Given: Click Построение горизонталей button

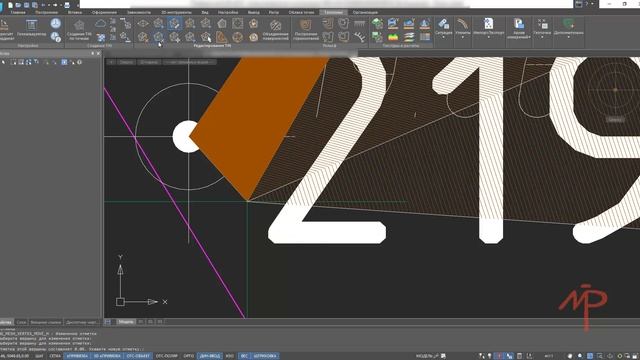Looking at the screenshot, I should click(306, 29).
